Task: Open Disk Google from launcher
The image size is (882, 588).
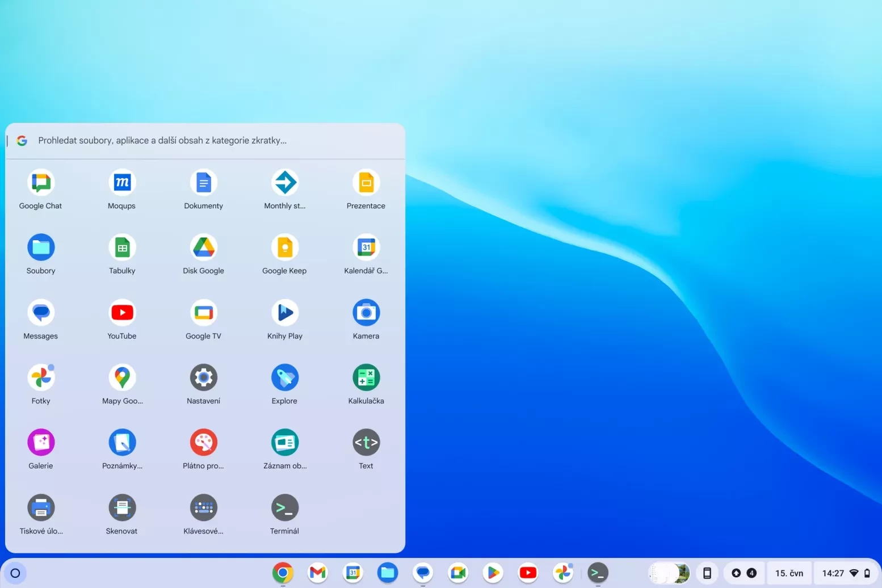Action: 204,248
